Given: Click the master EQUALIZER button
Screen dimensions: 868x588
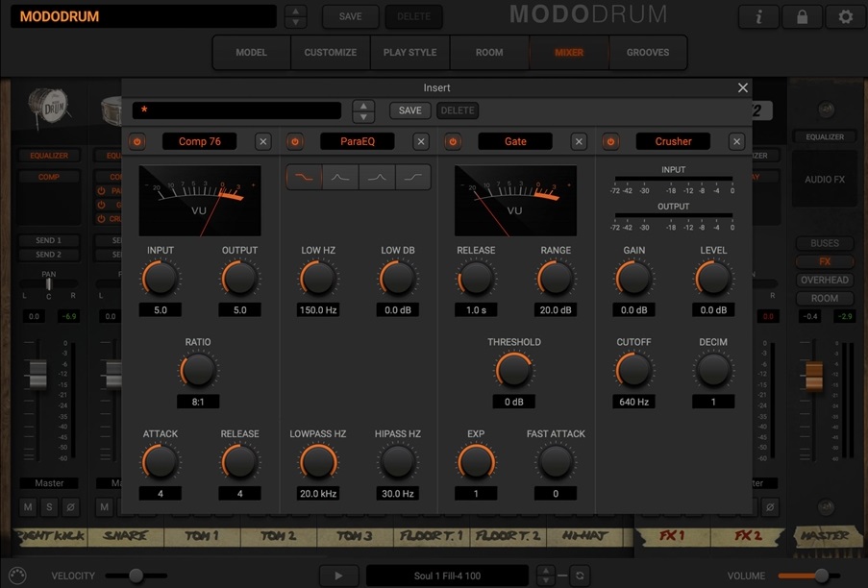Looking at the screenshot, I should click(x=825, y=136).
